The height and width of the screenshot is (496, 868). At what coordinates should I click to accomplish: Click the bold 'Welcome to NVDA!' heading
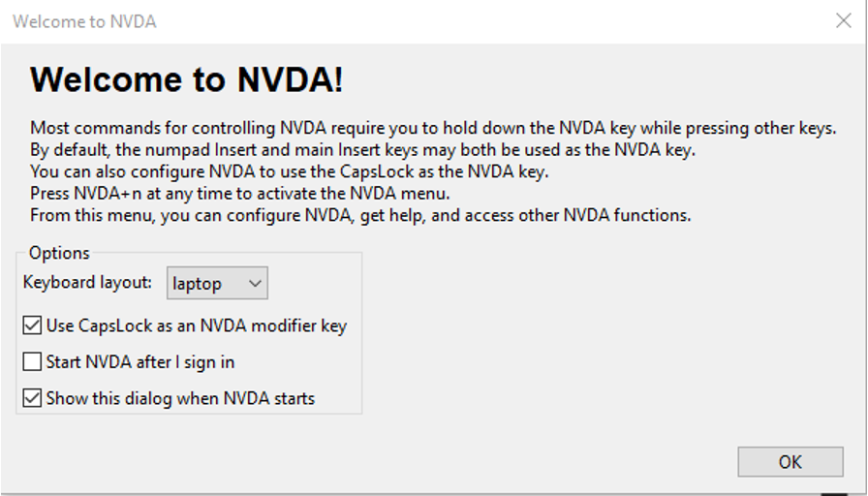tap(187, 79)
